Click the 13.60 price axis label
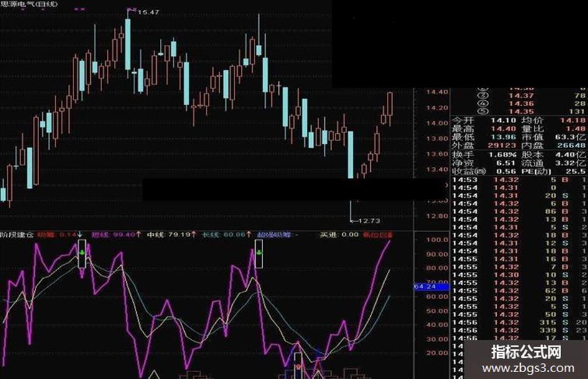Screen dimensions: 588x379 point(437,154)
